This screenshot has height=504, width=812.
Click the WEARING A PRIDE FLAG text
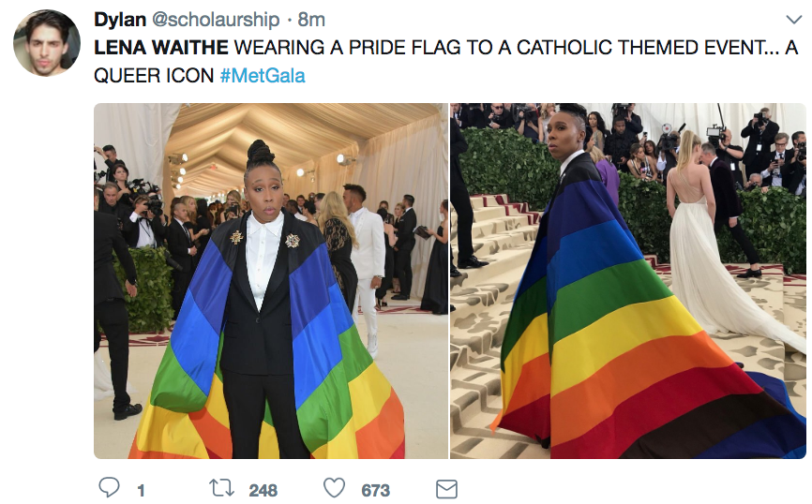[x=348, y=48]
